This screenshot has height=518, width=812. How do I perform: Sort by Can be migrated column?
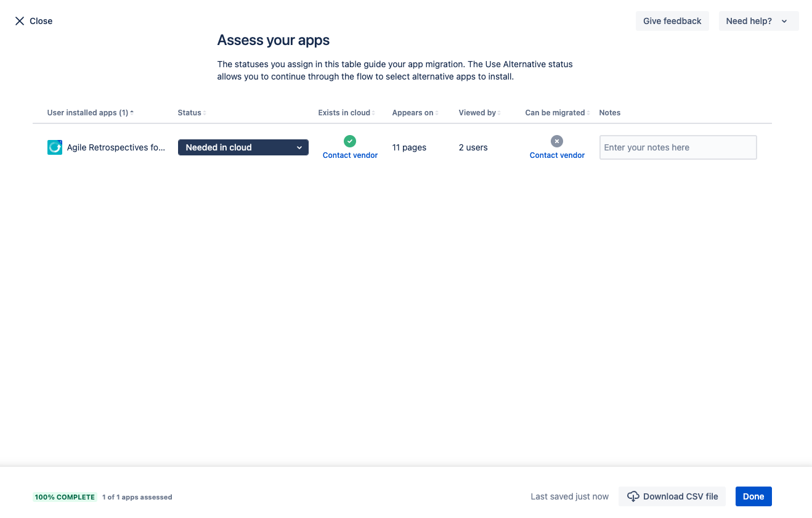pos(557,113)
